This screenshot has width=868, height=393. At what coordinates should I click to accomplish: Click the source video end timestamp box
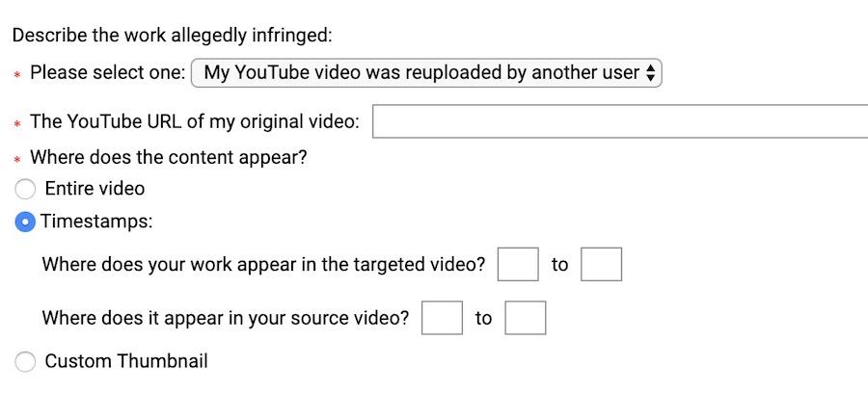(526, 318)
